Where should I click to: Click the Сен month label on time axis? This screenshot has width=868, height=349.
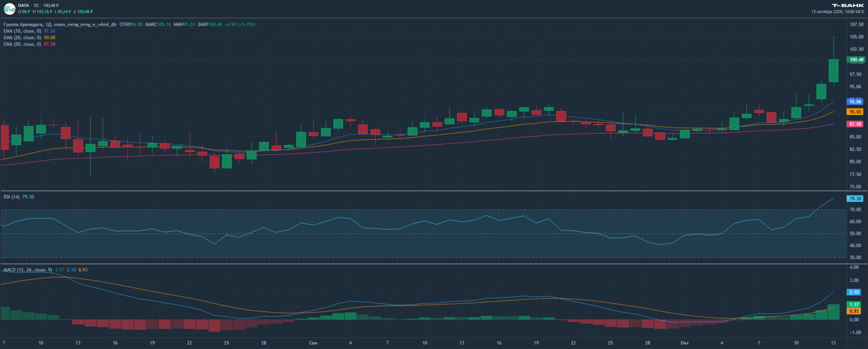313,343
